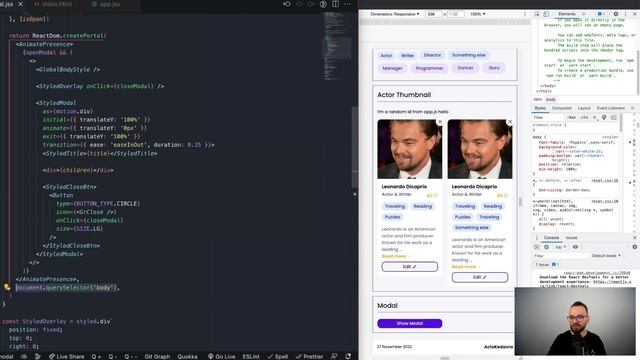Image resolution: width=640 pixels, height=360 pixels.
Task: Switch to the index.html editor tab
Action: pyautogui.click(x=53, y=4)
